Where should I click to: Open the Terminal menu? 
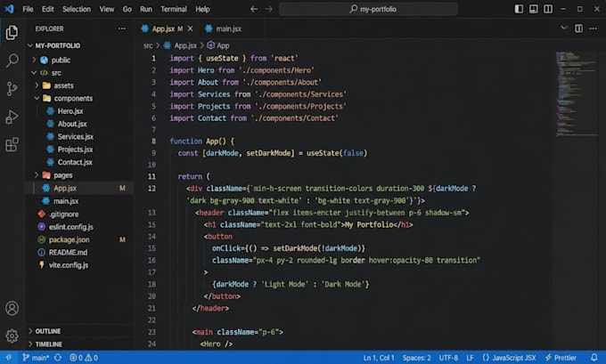tap(174, 9)
